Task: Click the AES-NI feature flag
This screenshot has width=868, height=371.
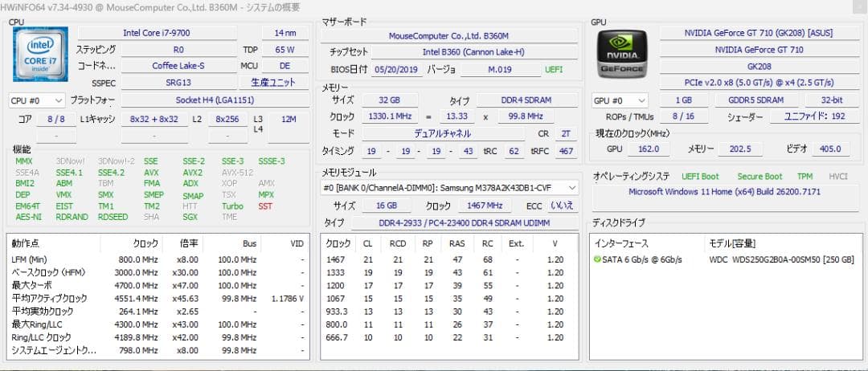Action: coord(28,217)
